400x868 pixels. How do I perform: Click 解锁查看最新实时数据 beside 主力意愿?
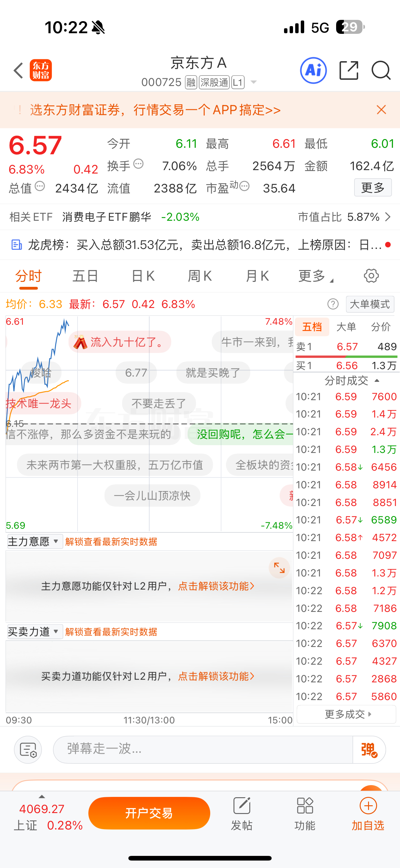pos(111,541)
